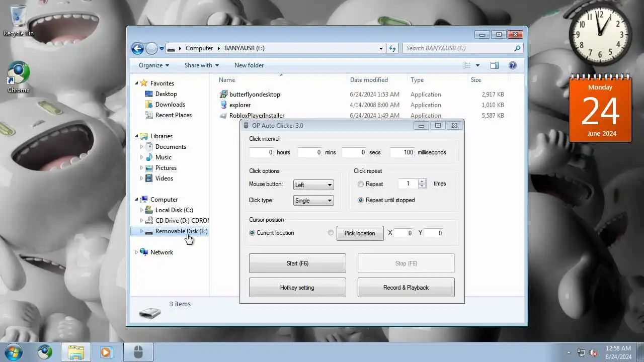Open Explorer help question mark icon
Image resolution: width=644 pixels, height=362 pixels.
tap(513, 65)
